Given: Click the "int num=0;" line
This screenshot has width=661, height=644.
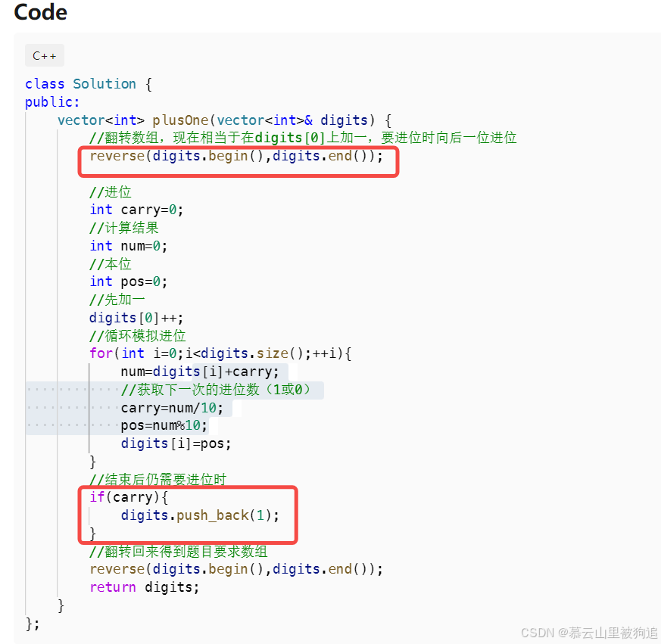Looking at the screenshot, I should (x=129, y=246).
